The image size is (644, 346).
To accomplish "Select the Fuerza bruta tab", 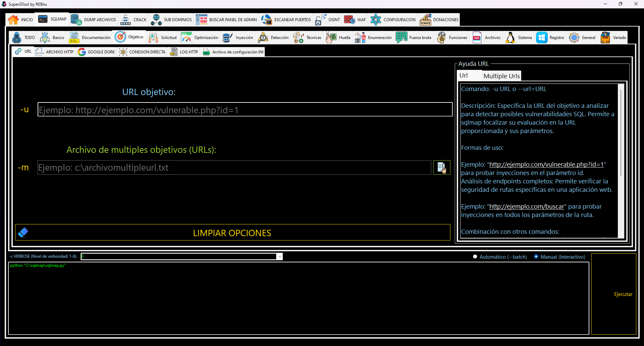I will click(x=413, y=38).
